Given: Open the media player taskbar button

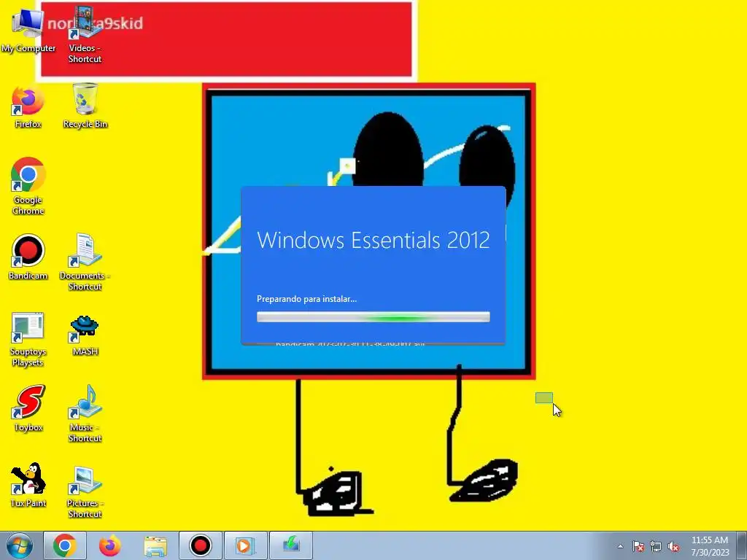Looking at the screenshot, I should point(246,545).
